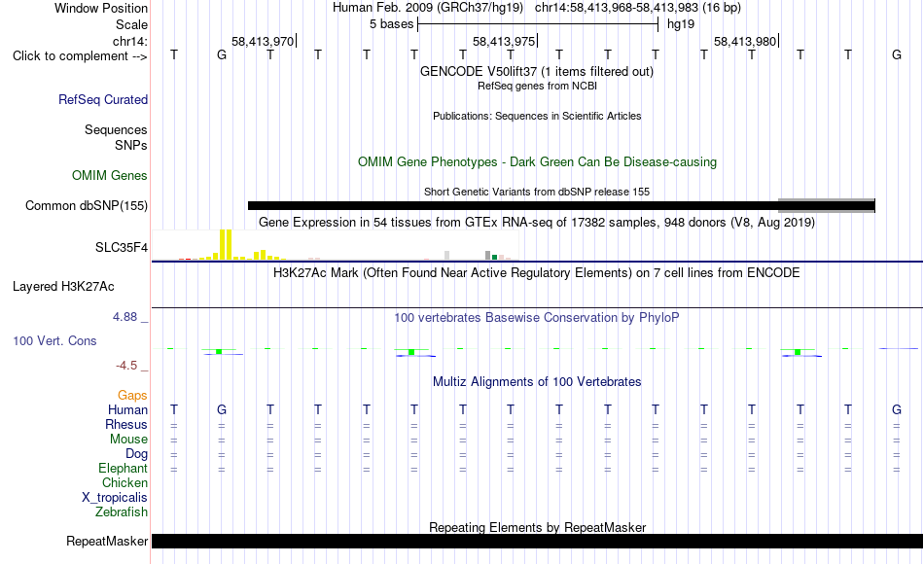924x564 pixels.
Task: Select the Dog alignment row label
Action: point(136,454)
